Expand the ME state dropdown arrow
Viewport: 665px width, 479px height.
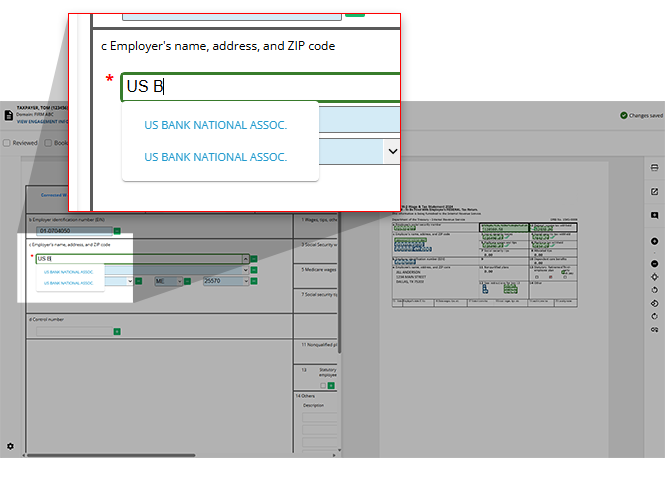pos(180,281)
